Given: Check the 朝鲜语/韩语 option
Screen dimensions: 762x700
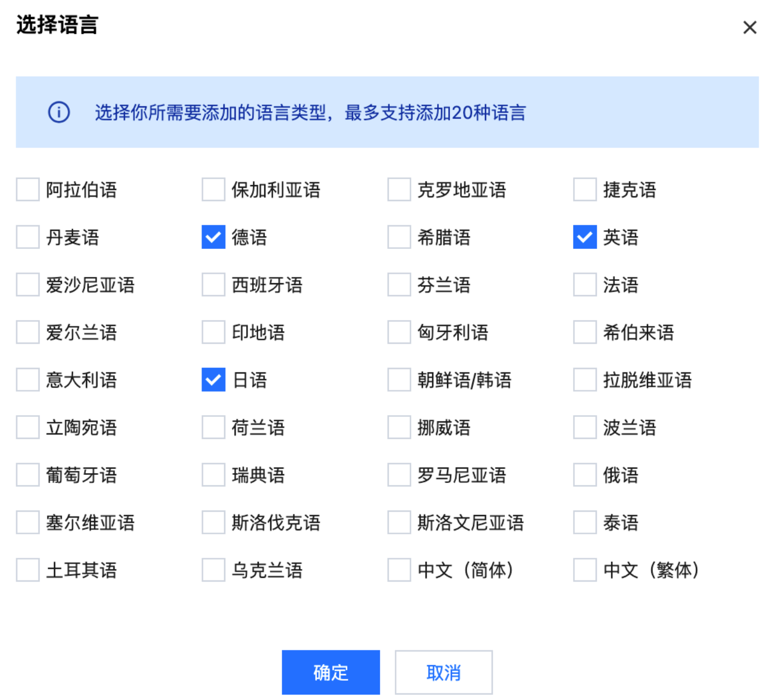Looking at the screenshot, I should (399, 380).
